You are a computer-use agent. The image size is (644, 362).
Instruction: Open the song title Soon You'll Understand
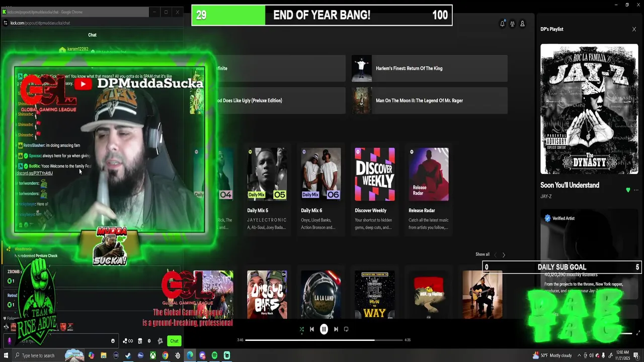(570, 185)
